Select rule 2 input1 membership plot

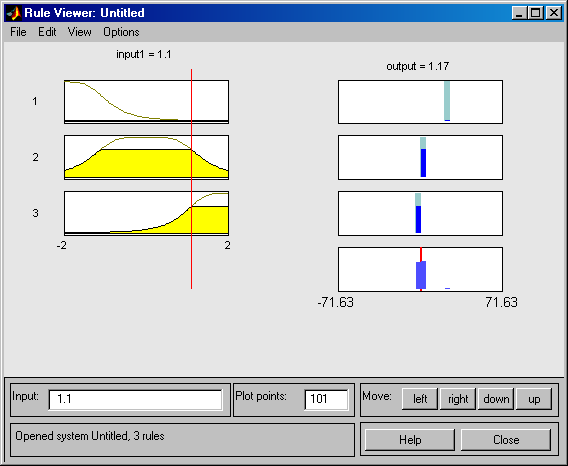[x=146, y=157]
